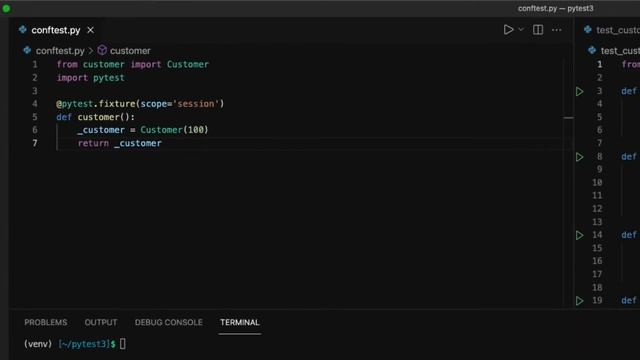Click the customer symbol in breadcrumb

(130, 51)
